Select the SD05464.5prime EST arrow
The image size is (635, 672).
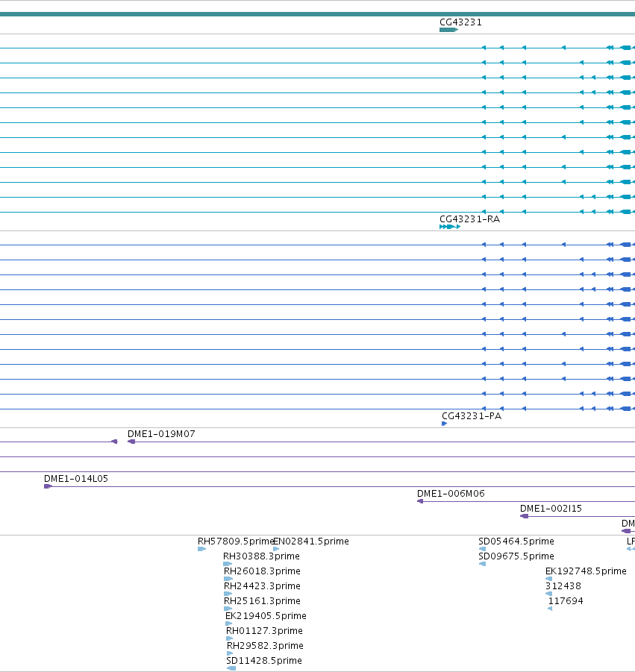tap(482, 549)
